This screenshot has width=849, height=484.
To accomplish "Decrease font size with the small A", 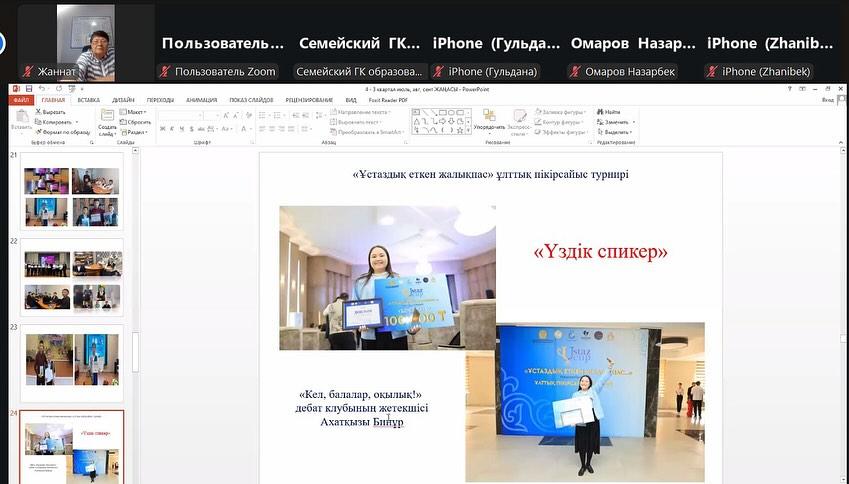I will point(236,115).
